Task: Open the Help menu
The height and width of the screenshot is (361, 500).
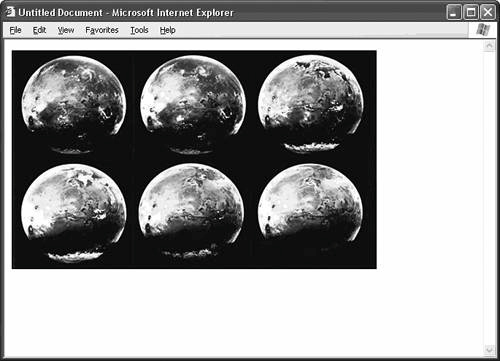Action: click(x=167, y=30)
